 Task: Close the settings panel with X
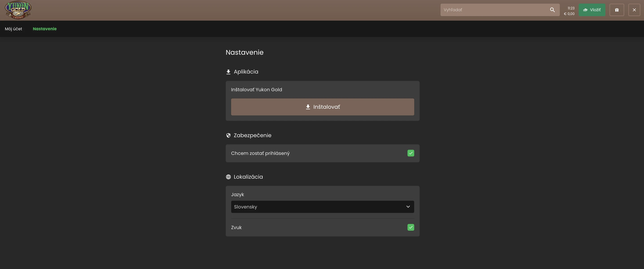point(634,10)
